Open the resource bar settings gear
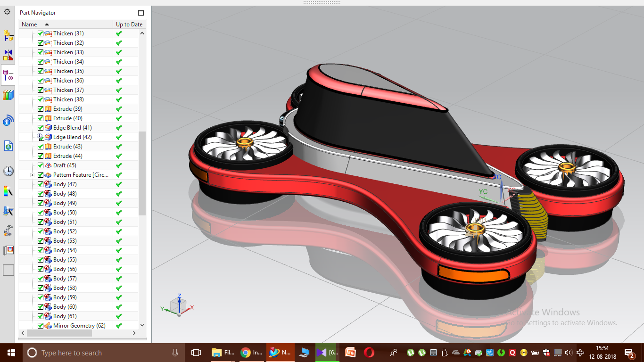Screen dimensions: 644x362 [7, 12]
